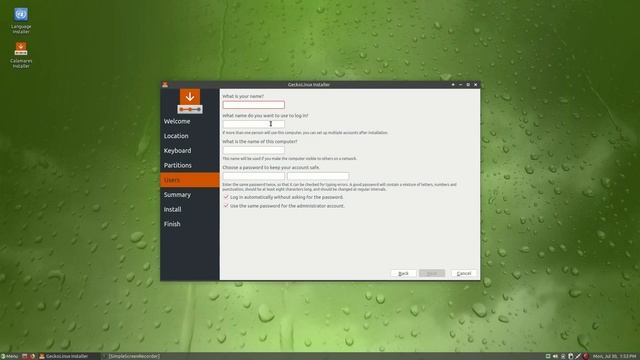640x360 pixels.
Task: Click the Back button
Action: click(403, 273)
